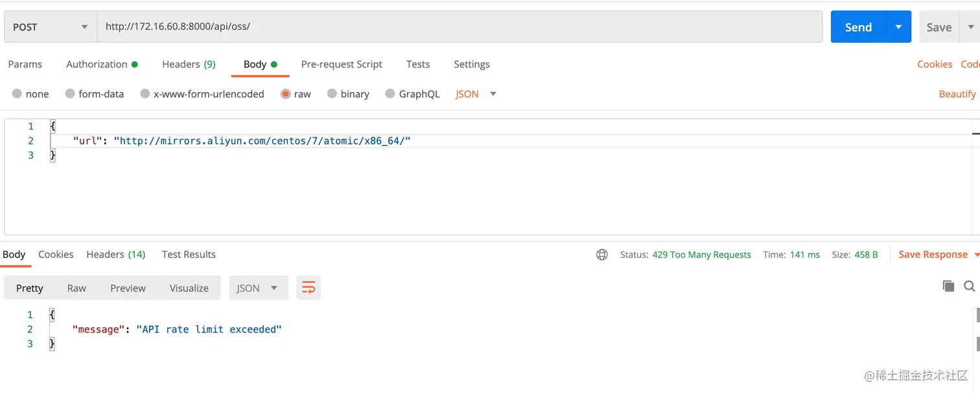The height and width of the screenshot is (394, 980).
Task: Open the request Settings tab
Action: 472,64
